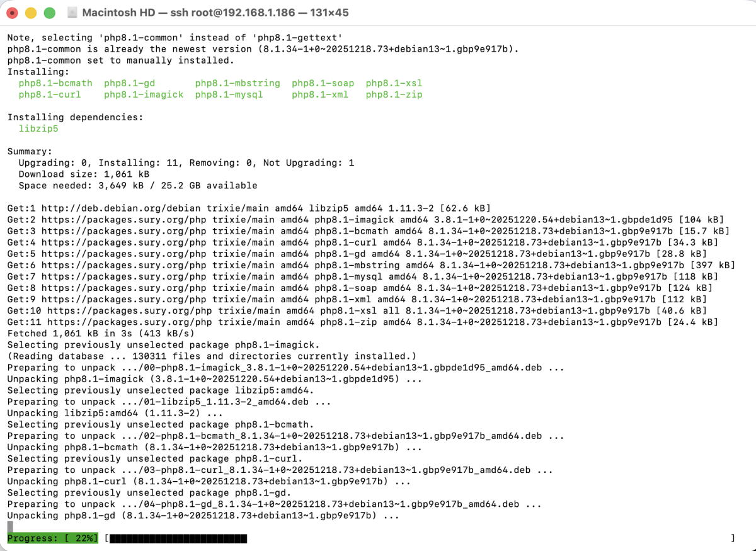Click the green Progress 22% label
756x551 pixels.
point(53,538)
